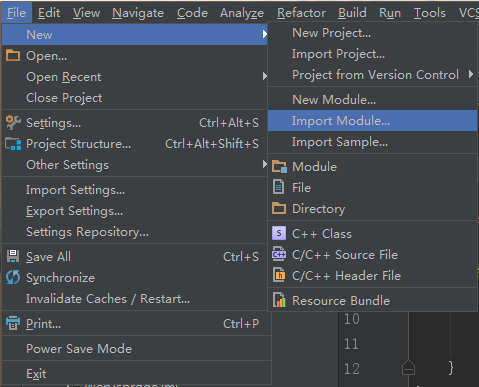Open the Refactor menu
479x387 pixels.
tap(301, 13)
